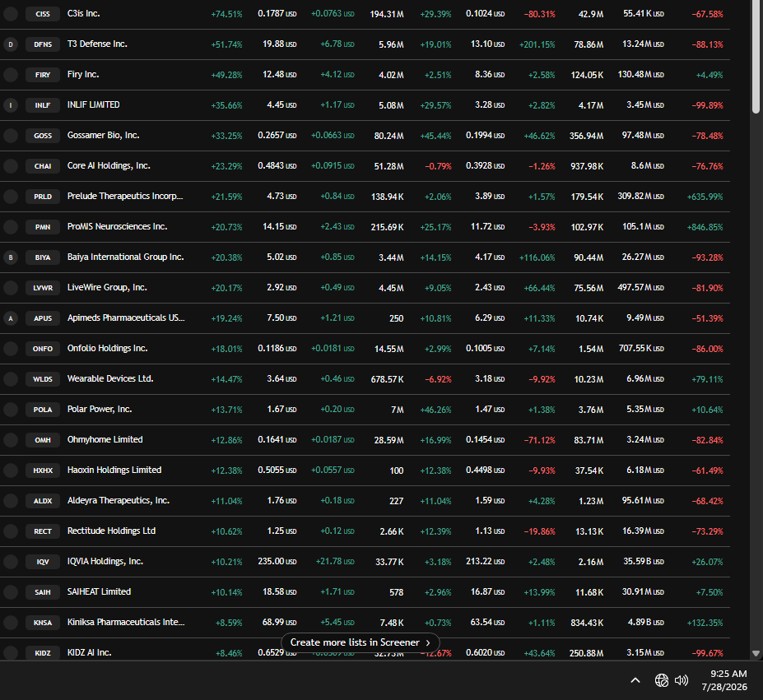Image resolution: width=763 pixels, height=700 pixels.
Task: Click the INLIF LIMITED logo icon
Action: [11, 105]
